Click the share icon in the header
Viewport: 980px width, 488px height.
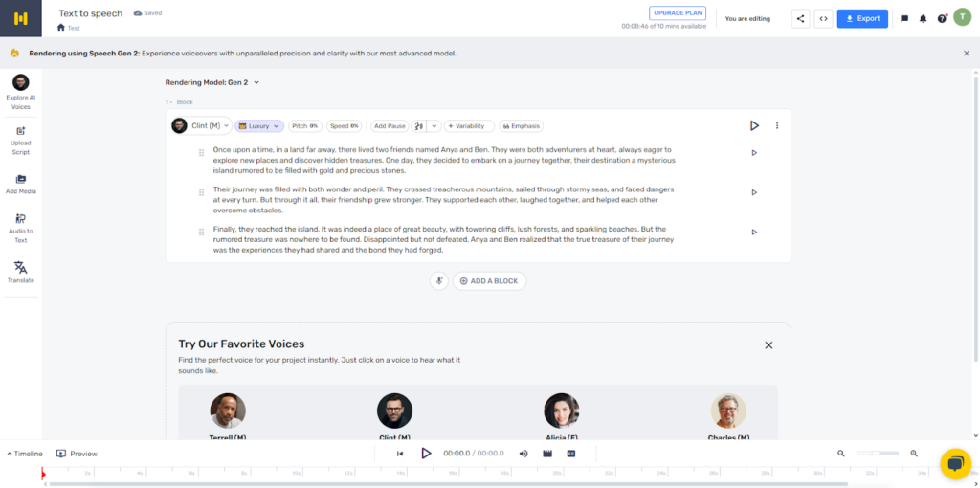[800, 18]
